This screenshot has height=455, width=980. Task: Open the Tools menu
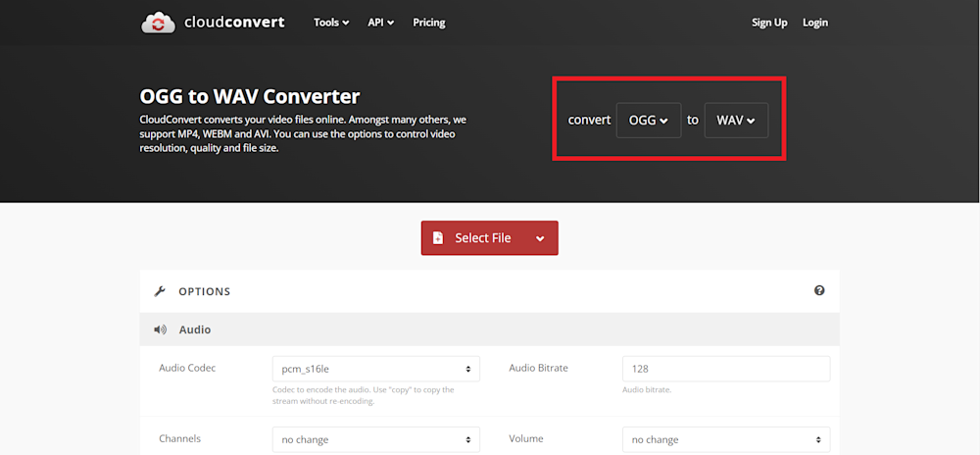pyautogui.click(x=331, y=23)
